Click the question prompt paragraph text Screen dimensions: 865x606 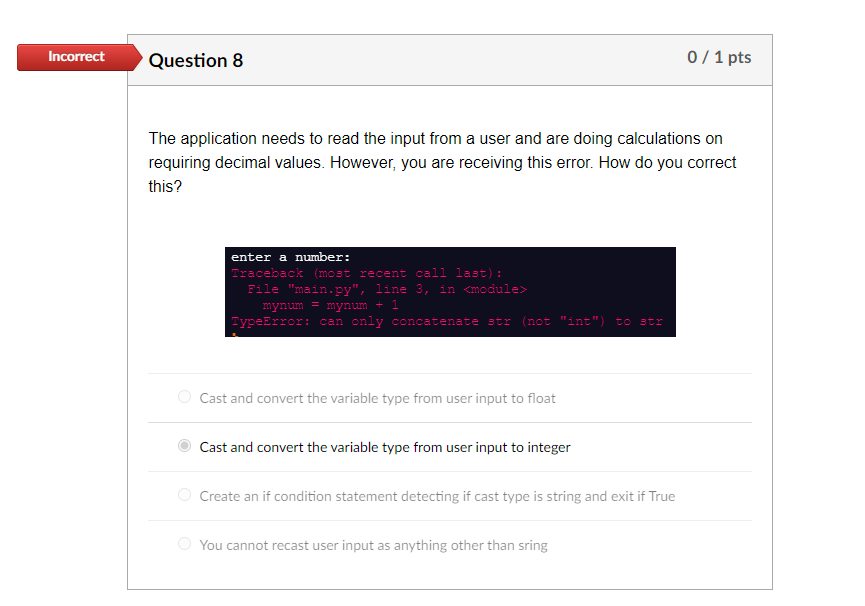(440, 162)
